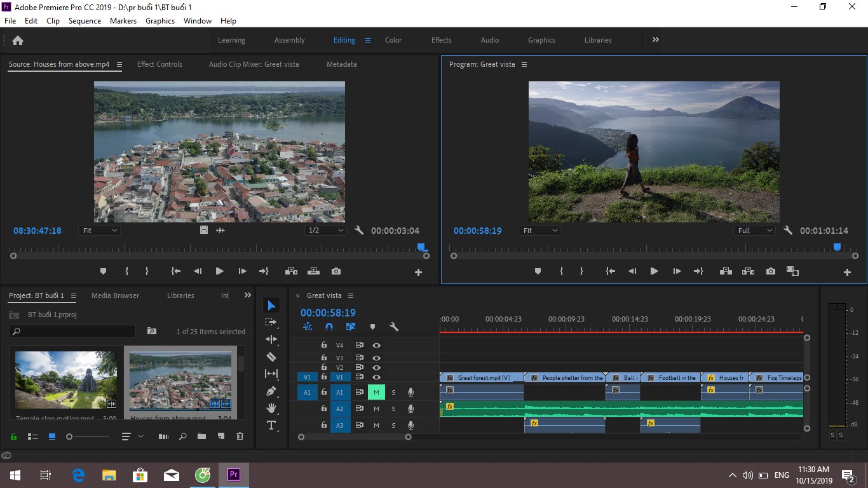The height and width of the screenshot is (488, 868).
Task: Choose the Type tool
Action: pyautogui.click(x=271, y=425)
